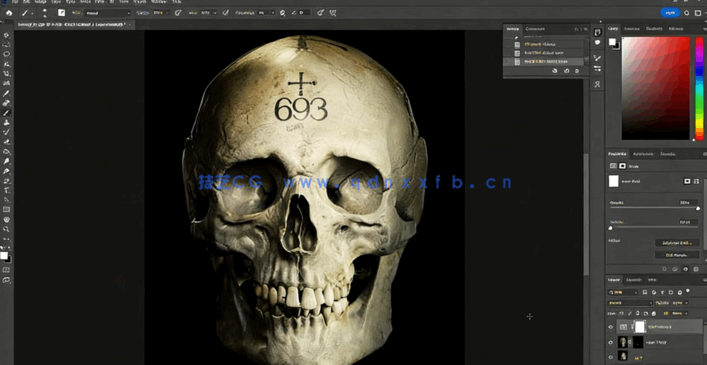The height and width of the screenshot is (365, 707).
Task: Open the tool preset picker arrow beside brush icon
Action: pos(32,13)
